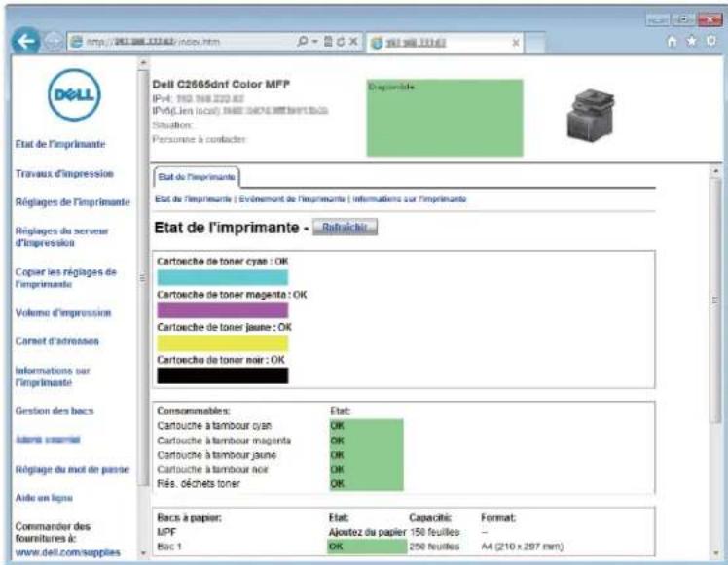Open Aide en ligne in sidebar
The width and height of the screenshot is (728, 565).
[x=44, y=498]
